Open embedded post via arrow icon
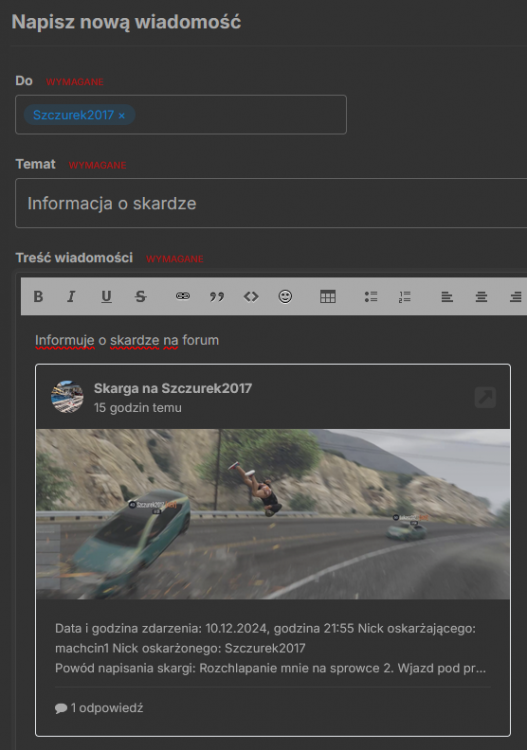This screenshot has width=527, height=750. (x=485, y=397)
